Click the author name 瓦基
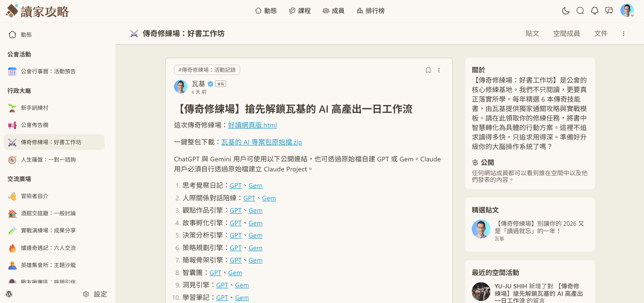Screen dimensions: 644x303 click(198, 84)
